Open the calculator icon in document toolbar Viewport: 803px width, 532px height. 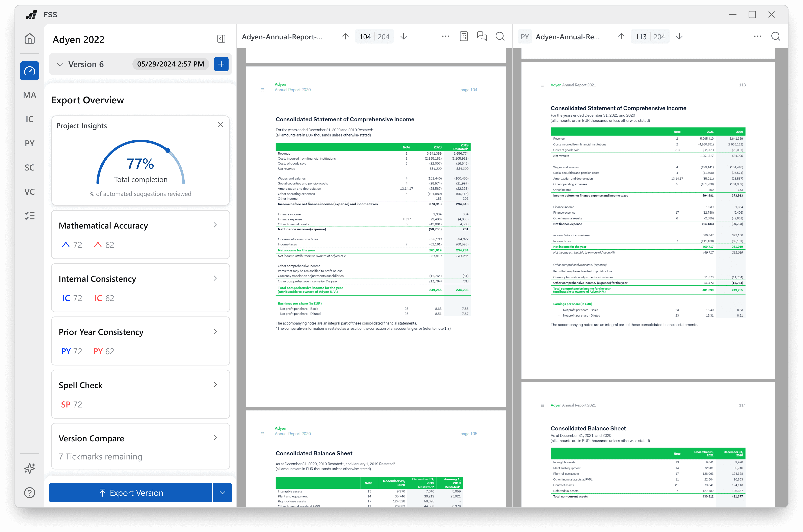(463, 37)
